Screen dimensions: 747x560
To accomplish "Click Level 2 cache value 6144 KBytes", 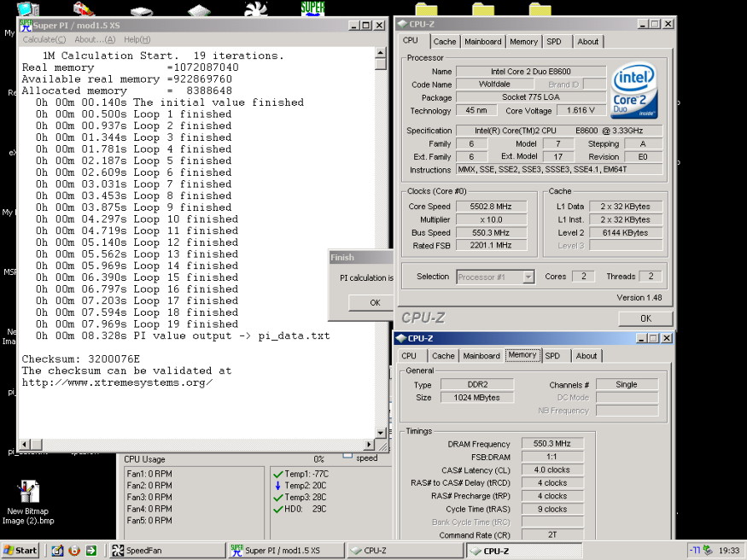I will pos(625,233).
